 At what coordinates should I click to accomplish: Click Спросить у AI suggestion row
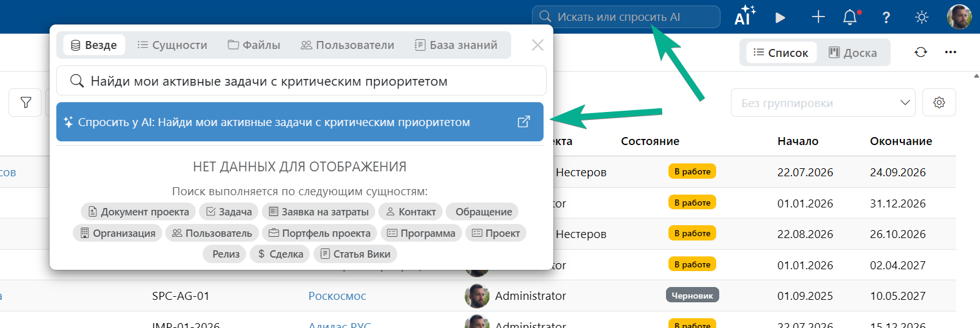coord(300,122)
